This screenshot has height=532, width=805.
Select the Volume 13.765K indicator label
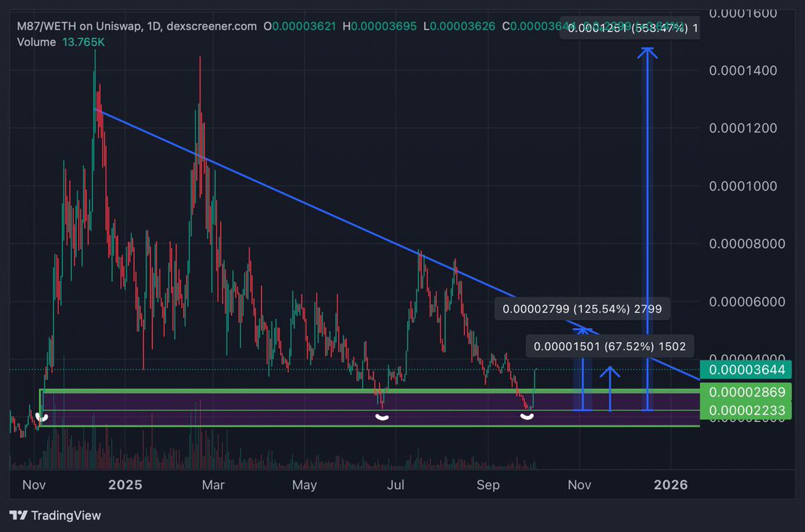point(60,42)
